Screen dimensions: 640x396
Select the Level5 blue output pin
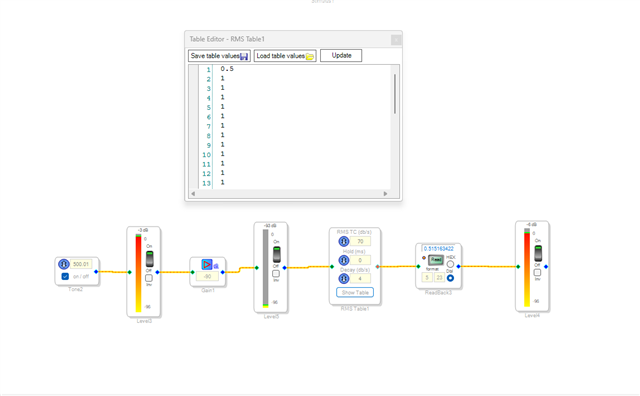(x=284, y=268)
